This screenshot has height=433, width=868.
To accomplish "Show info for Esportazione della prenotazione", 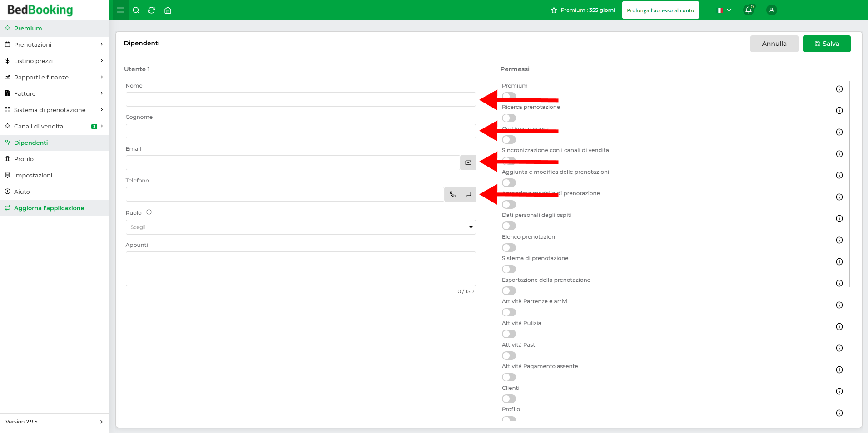I will pos(839,283).
